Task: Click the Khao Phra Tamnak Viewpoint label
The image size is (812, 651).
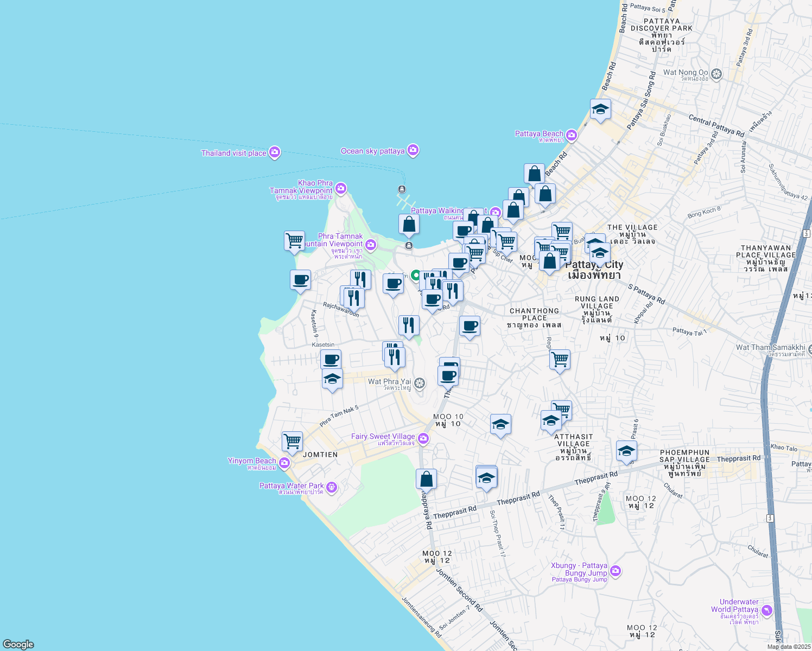Action: click(x=302, y=187)
